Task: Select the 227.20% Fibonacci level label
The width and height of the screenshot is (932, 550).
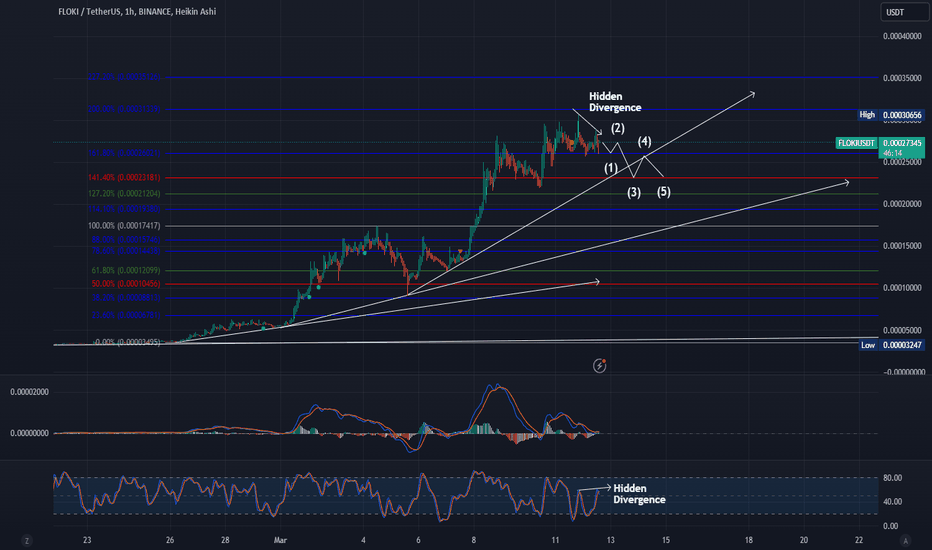Action: click(124, 77)
